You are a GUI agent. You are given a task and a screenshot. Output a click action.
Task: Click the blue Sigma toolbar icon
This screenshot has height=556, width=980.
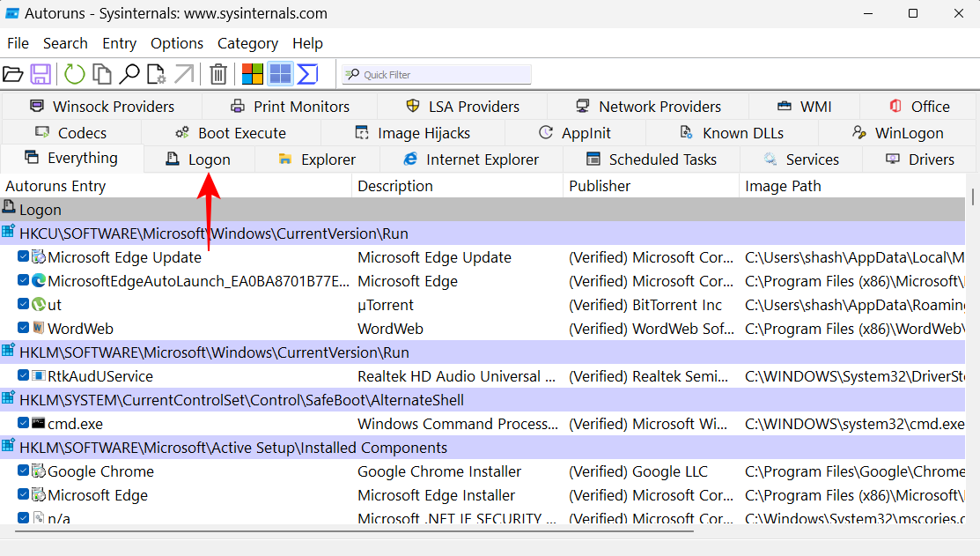(307, 74)
